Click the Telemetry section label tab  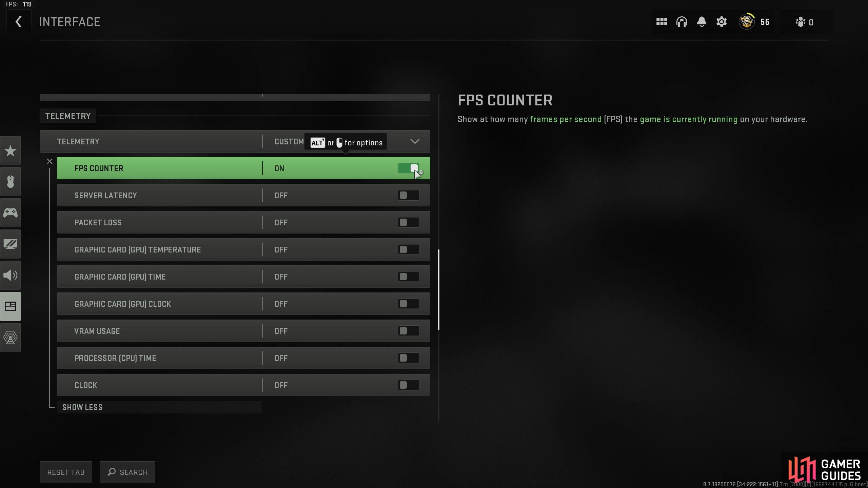click(67, 116)
